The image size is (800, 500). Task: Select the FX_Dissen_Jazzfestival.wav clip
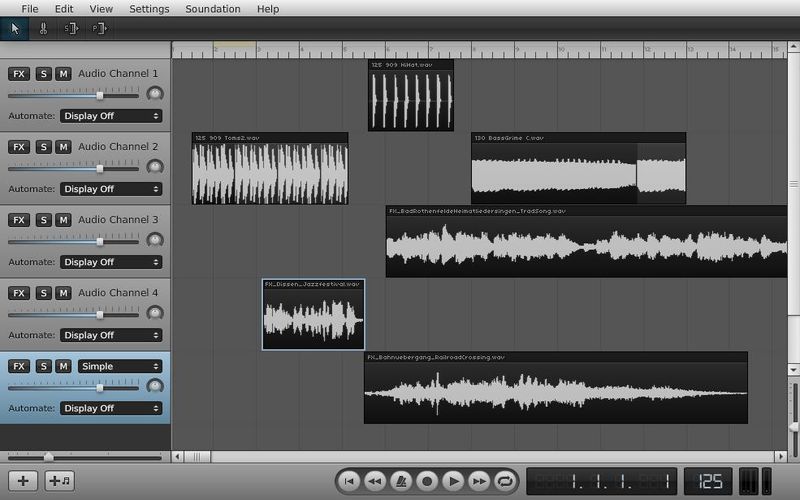click(313, 314)
